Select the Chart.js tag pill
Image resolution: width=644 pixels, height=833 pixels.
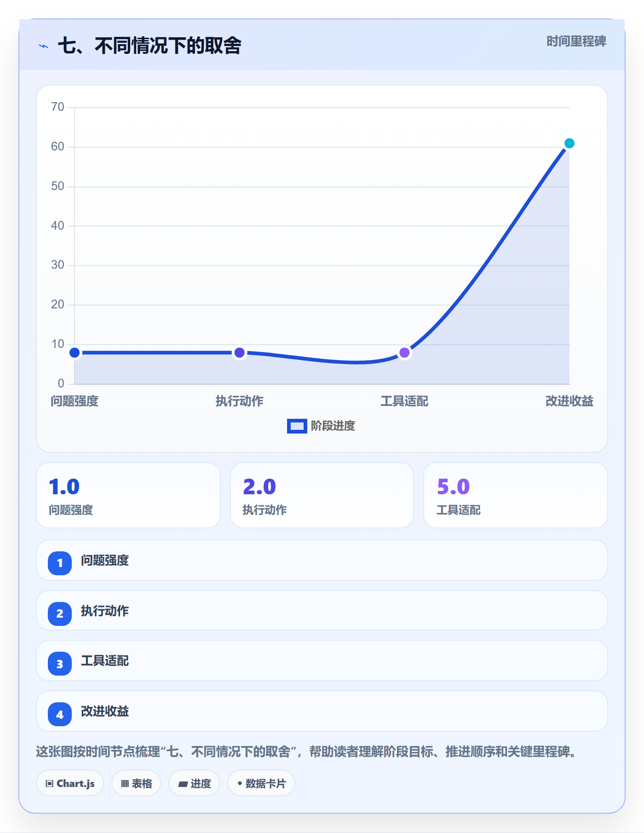(x=70, y=783)
